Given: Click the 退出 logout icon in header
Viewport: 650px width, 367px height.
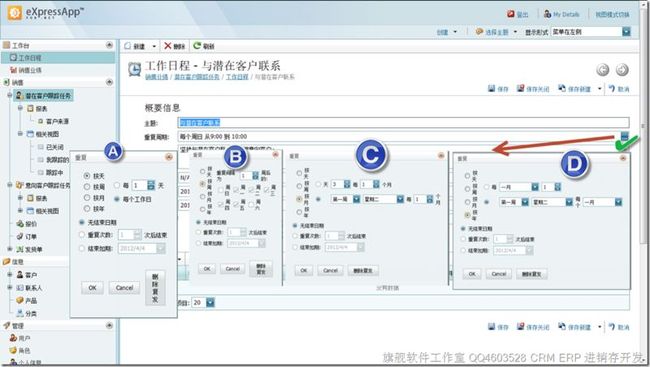Looking at the screenshot, I should (x=511, y=14).
